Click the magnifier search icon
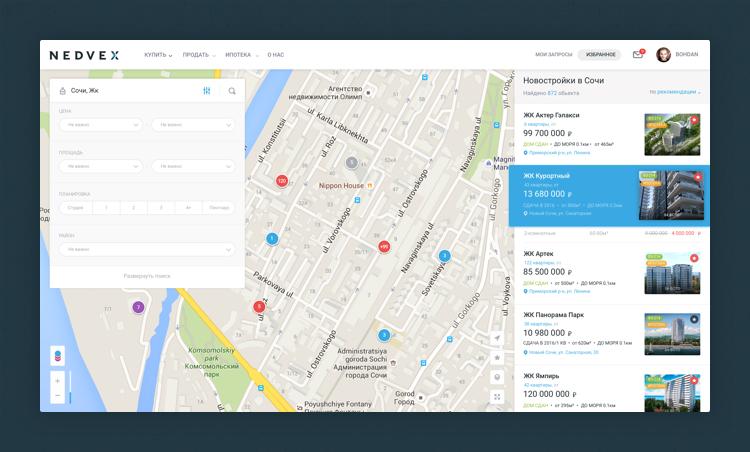The width and height of the screenshot is (750, 452). (232, 91)
